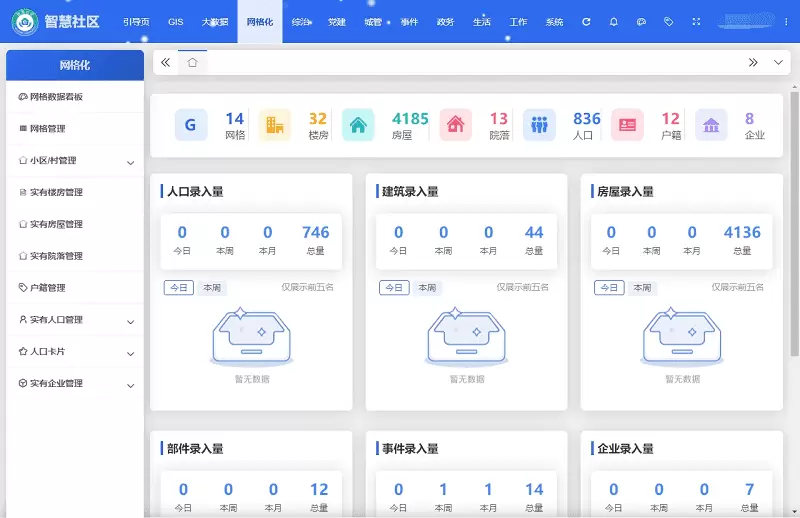Image resolution: width=800 pixels, height=518 pixels.
Task: Click the 楼房 building statistic icon
Action: point(274,125)
